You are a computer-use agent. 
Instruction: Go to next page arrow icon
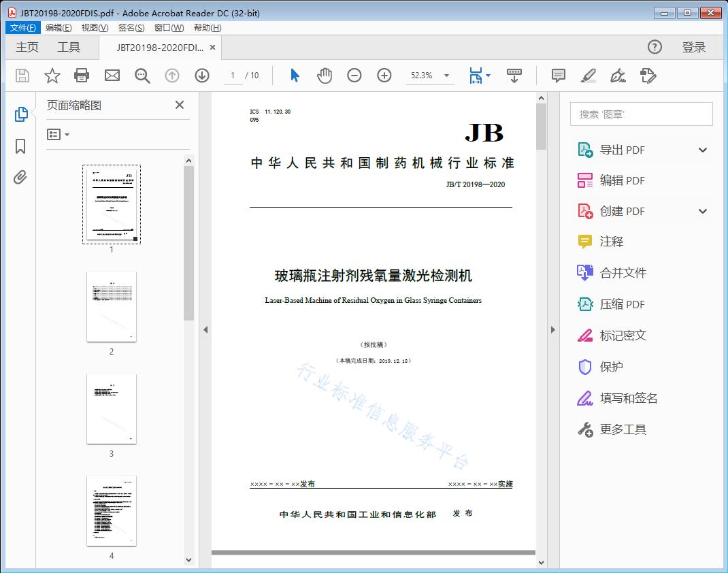[202, 76]
